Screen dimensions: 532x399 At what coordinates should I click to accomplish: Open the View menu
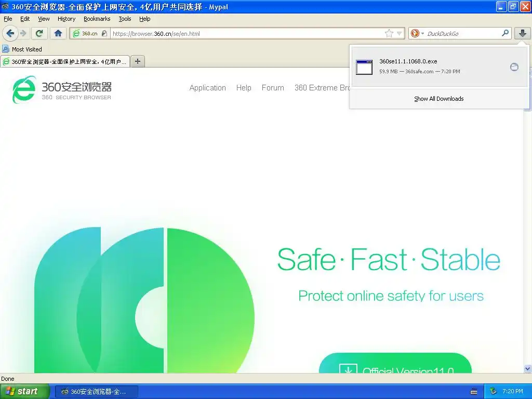pos(44,19)
